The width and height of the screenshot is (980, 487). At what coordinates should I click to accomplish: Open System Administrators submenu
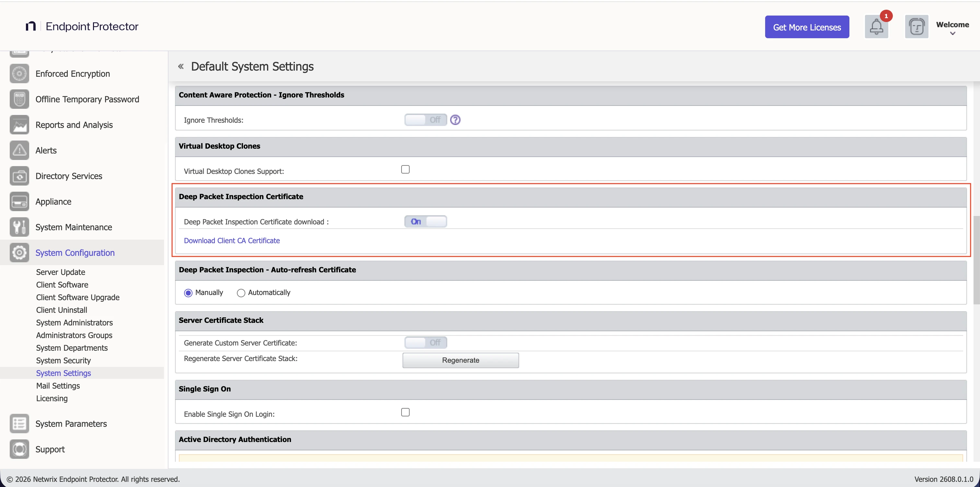coord(75,323)
